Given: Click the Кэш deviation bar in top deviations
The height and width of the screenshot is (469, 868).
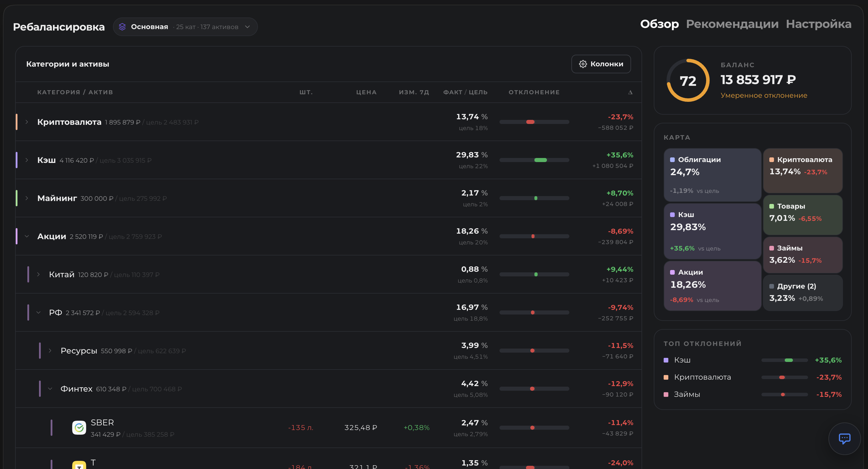Looking at the screenshot, I should (784, 360).
